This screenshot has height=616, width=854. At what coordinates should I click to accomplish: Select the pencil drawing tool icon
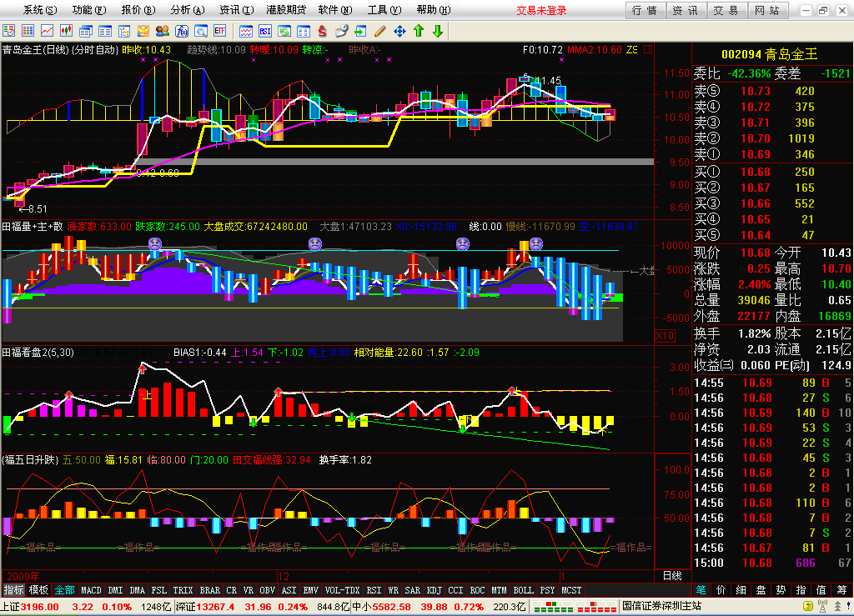click(x=380, y=31)
